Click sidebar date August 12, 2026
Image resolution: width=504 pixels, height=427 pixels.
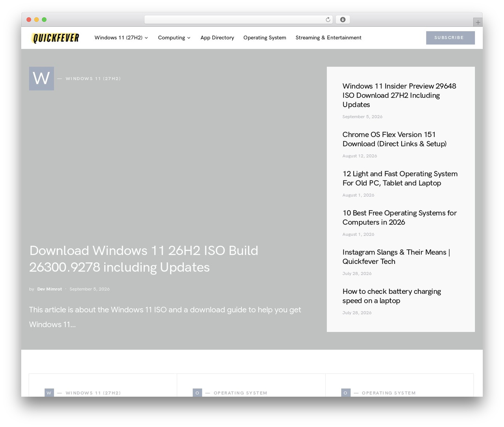(x=359, y=156)
